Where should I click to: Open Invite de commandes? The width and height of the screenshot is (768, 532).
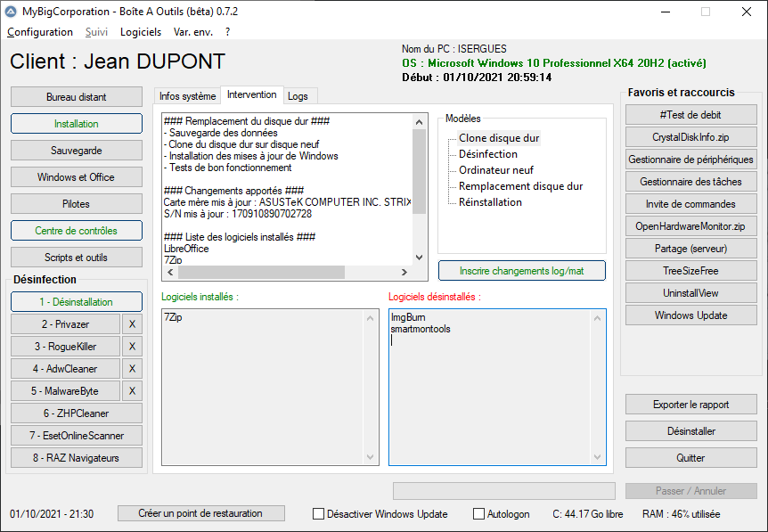[690, 204]
